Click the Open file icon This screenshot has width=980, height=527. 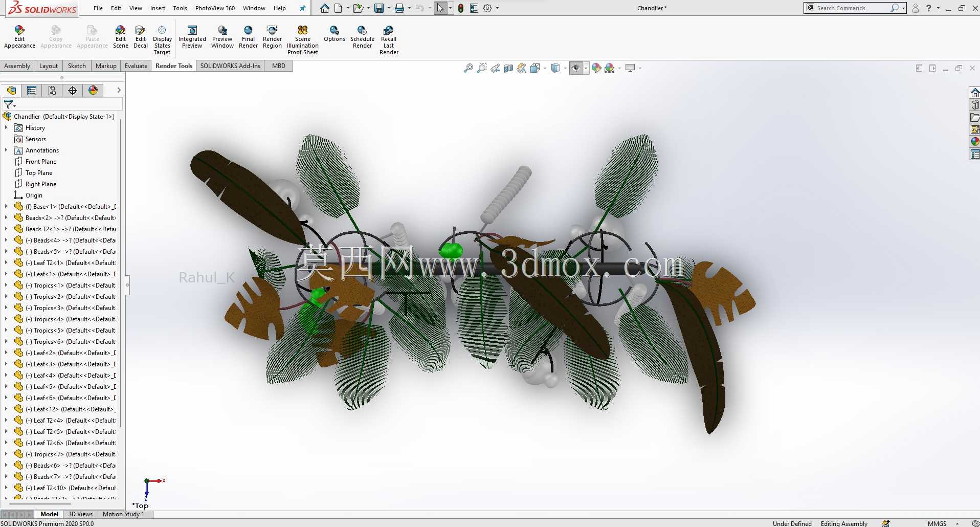coord(358,8)
